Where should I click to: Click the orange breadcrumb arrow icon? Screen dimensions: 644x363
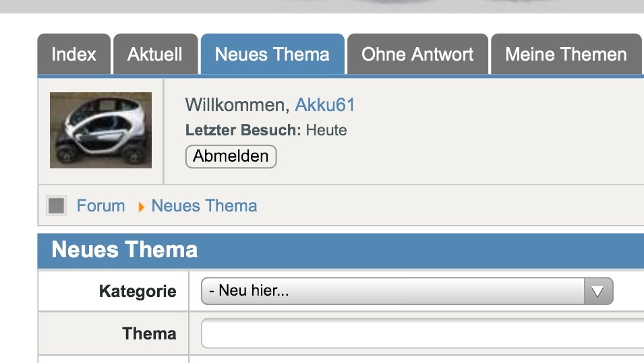pos(141,207)
